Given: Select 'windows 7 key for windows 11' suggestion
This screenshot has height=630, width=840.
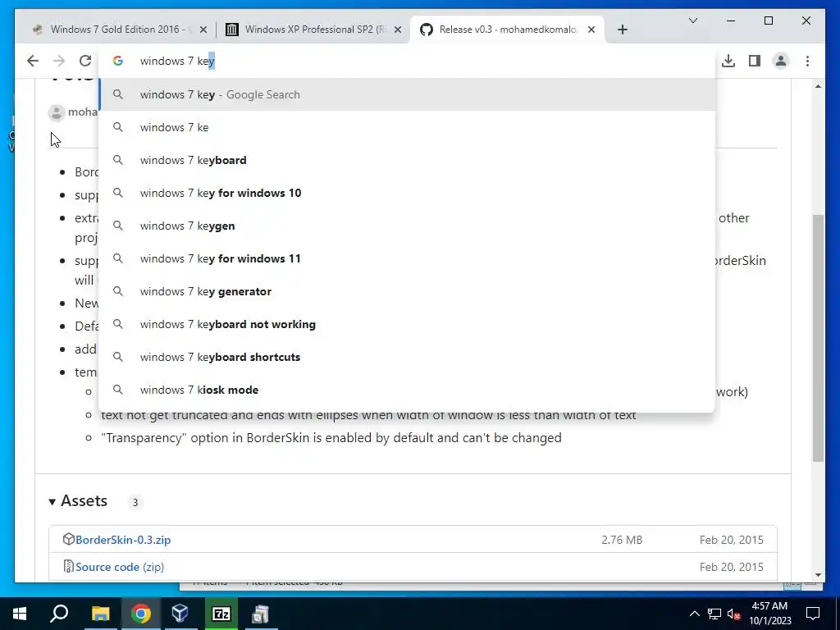Looking at the screenshot, I should pyautogui.click(x=407, y=258).
